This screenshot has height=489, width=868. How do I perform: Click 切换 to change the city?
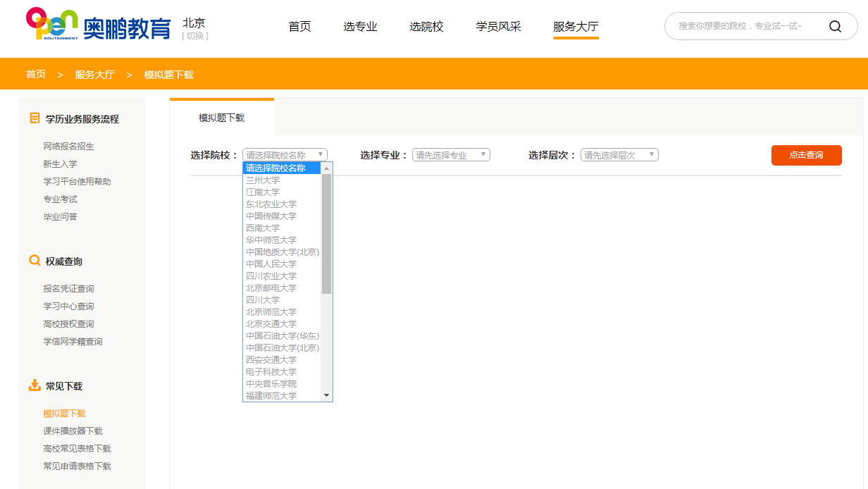(x=192, y=34)
